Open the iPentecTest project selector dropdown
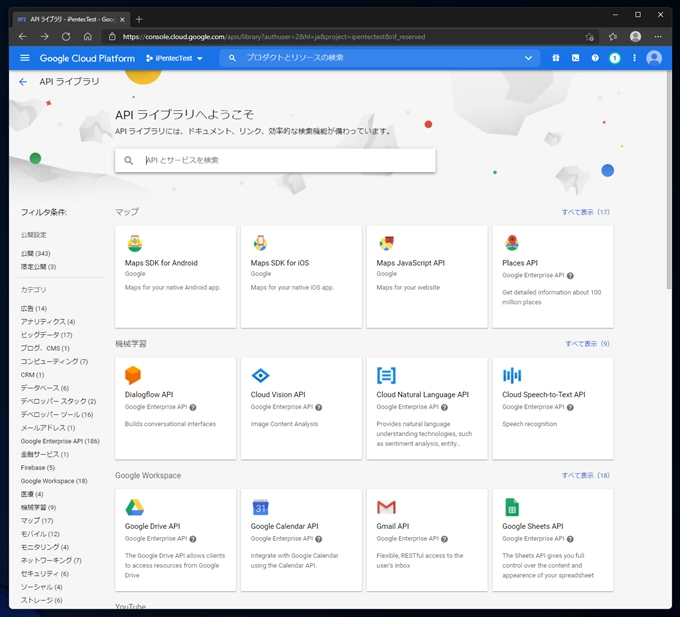Viewport: 680px width, 617px height. 174,58
